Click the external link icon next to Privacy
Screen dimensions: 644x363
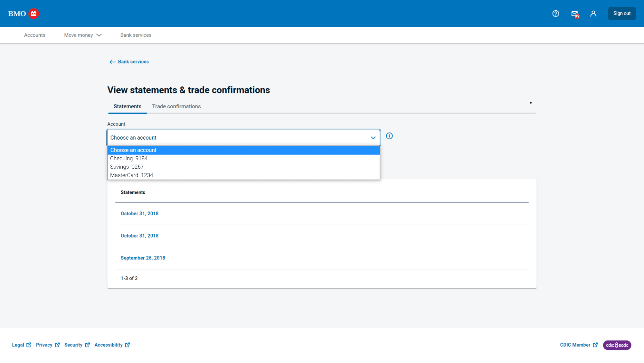[57, 345]
